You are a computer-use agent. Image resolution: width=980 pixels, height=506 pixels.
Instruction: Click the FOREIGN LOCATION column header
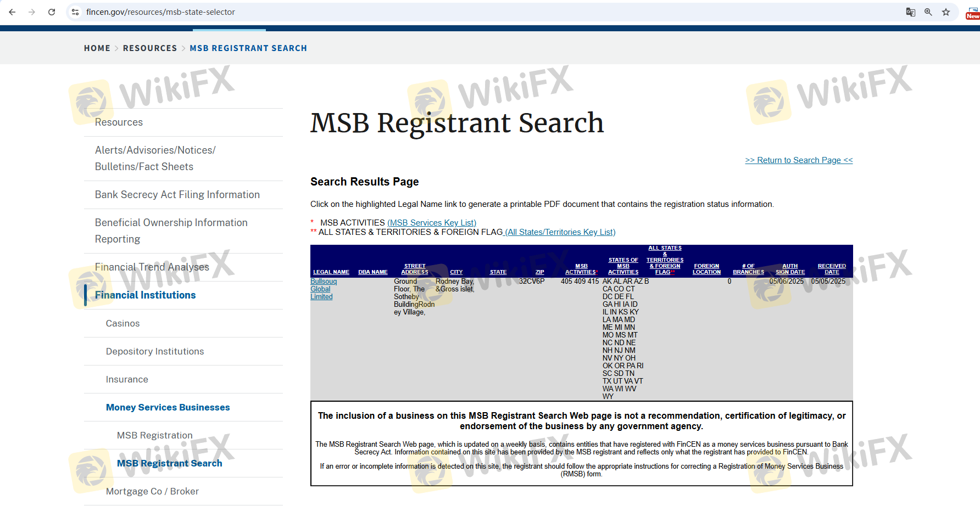(x=707, y=269)
